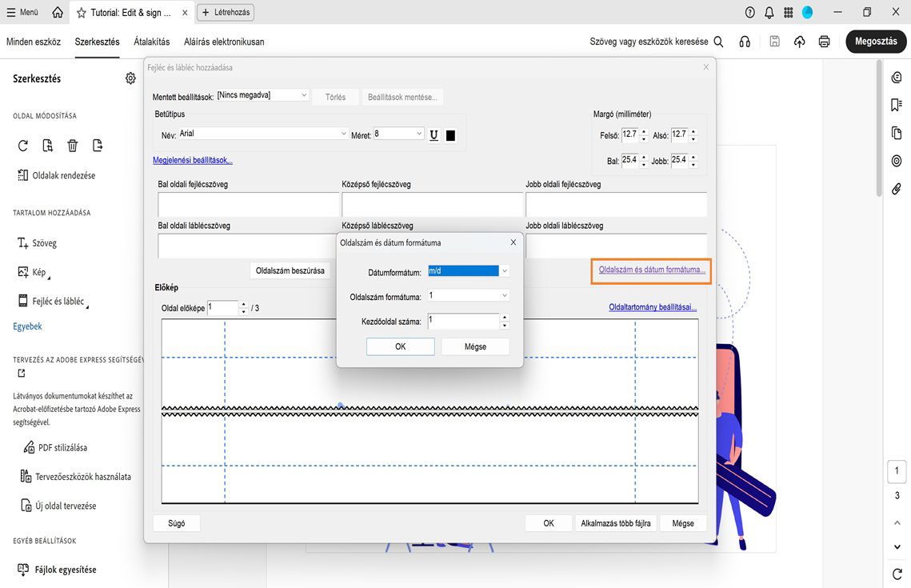Viewport: 911px width, 588px height.
Task: Click the cloud upload icon
Action: (800, 42)
